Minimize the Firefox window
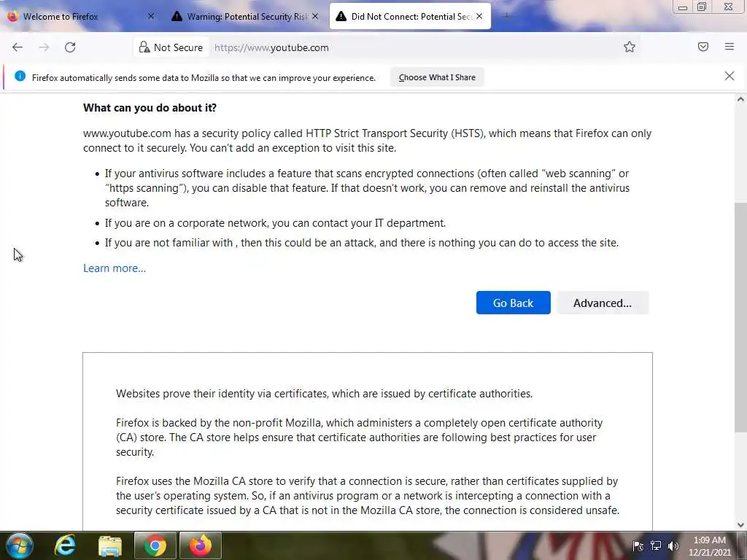This screenshot has width=747, height=560. pyautogui.click(x=682, y=7)
